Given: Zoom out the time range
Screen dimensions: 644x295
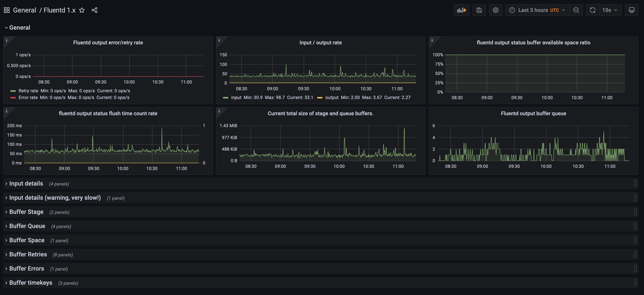Looking at the screenshot, I should (x=576, y=10).
